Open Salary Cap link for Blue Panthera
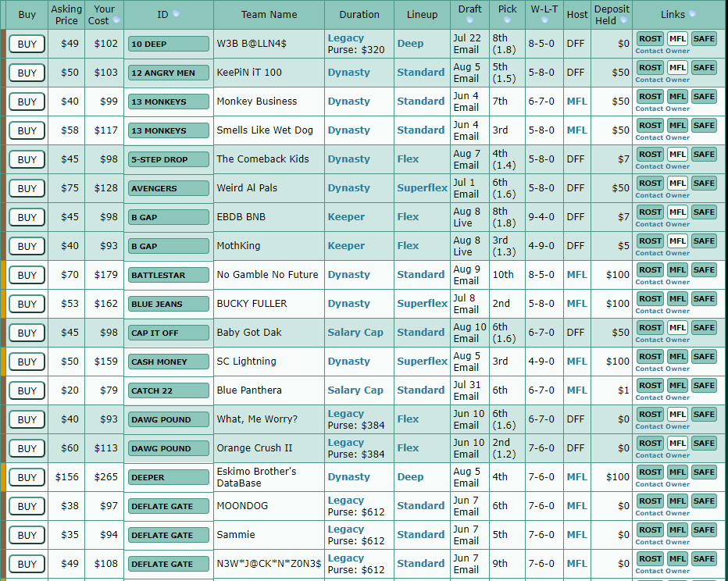The width and height of the screenshot is (728, 581). click(355, 390)
